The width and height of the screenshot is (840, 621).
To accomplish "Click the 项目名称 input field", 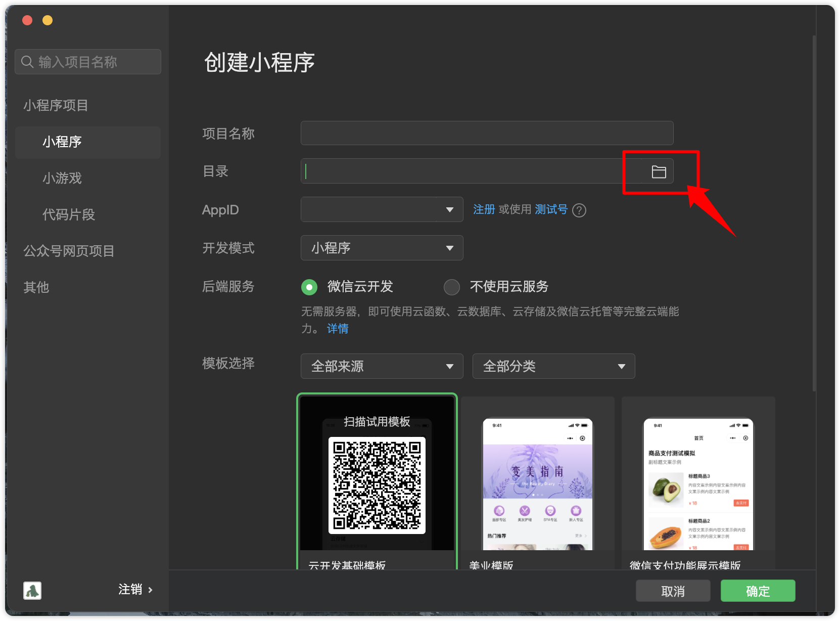I will (487, 133).
